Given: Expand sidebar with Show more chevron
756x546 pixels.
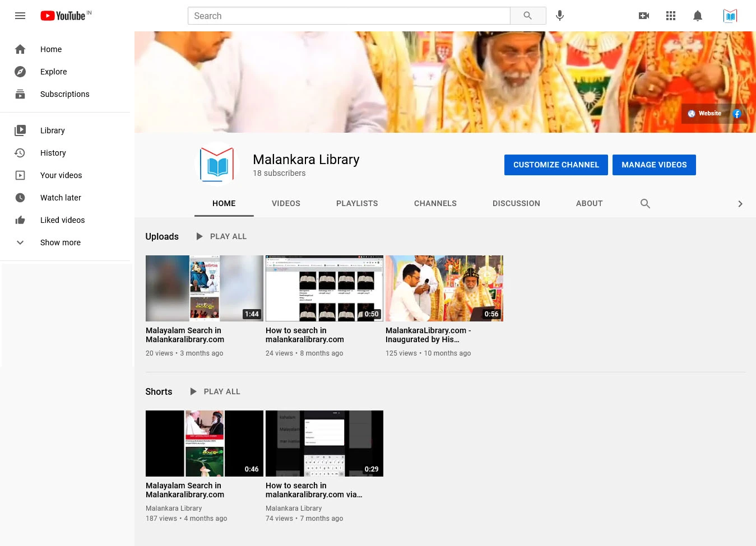Looking at the screenshot, I should pos(20,242).
